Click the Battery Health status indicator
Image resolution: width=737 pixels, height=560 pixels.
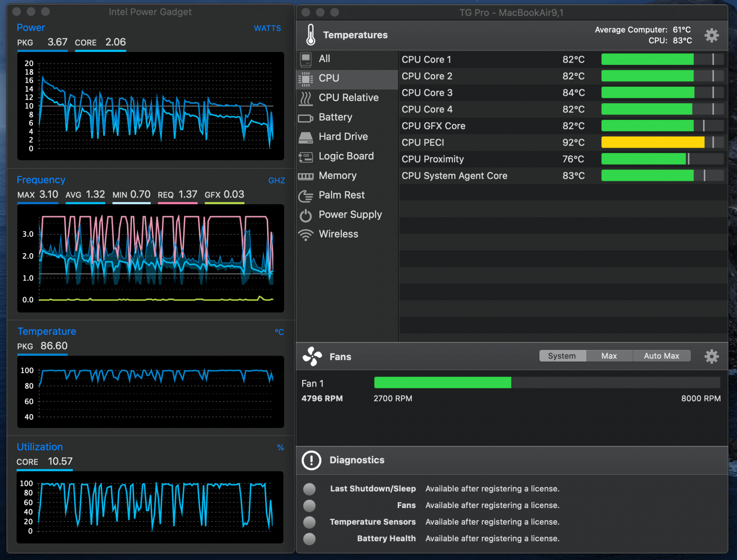tap(309, 539)
